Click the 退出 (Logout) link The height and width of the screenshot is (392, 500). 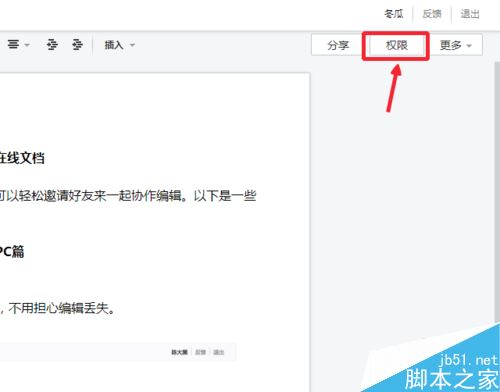coord(470,14)
